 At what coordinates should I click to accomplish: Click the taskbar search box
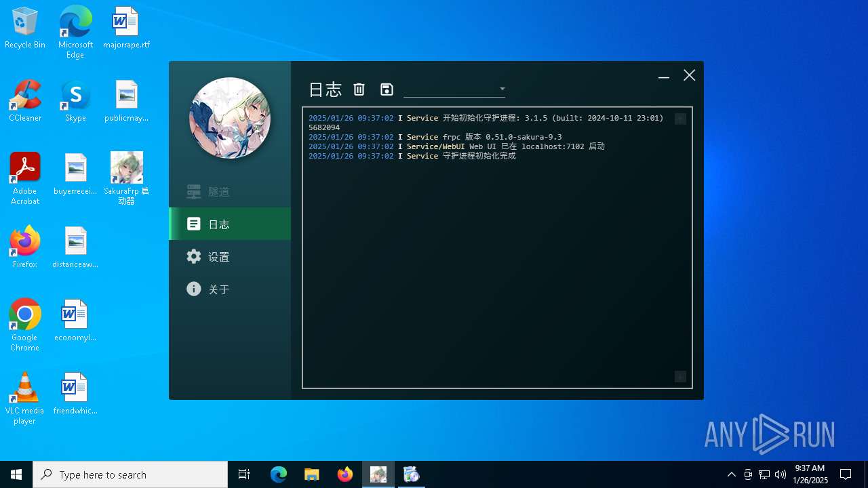point(130,474)
